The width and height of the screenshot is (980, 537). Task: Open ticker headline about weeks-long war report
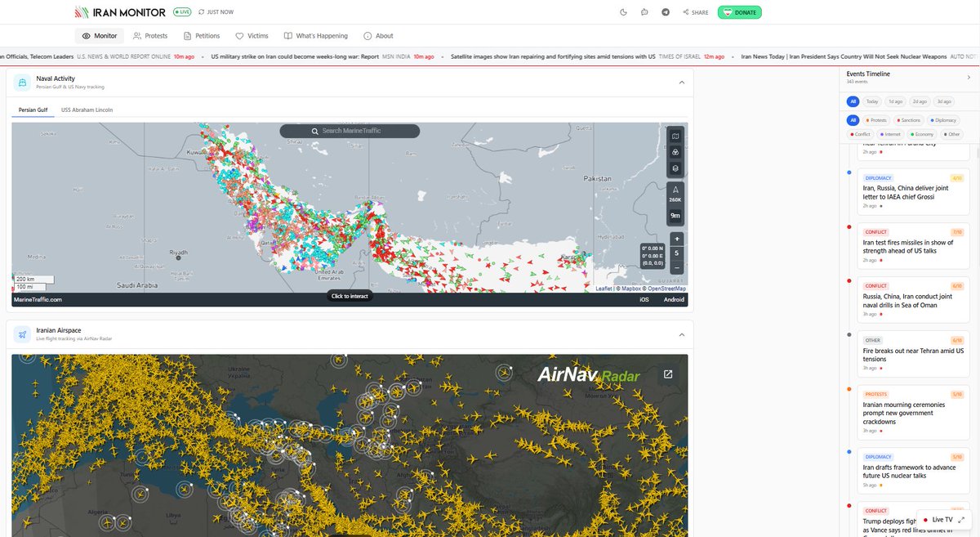[295, 57]
